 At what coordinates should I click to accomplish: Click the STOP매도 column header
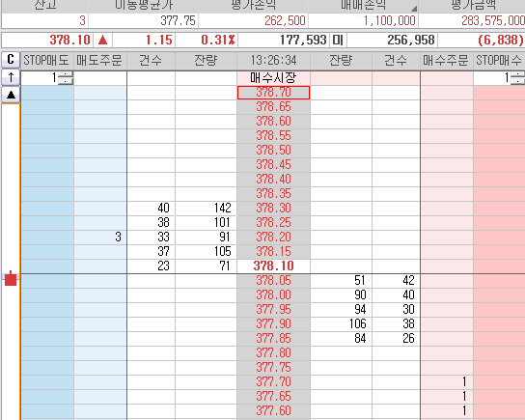(46, 60)
